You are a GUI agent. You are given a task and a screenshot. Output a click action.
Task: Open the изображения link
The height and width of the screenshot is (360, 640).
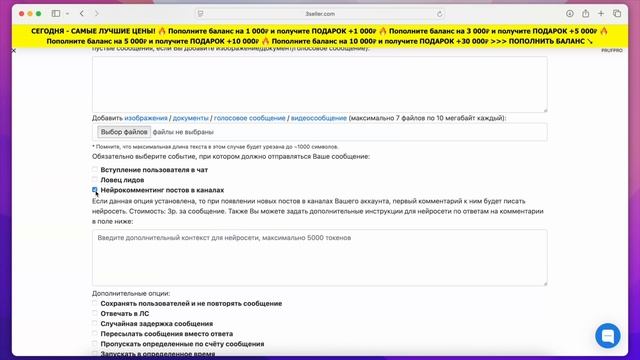tap(146, 118)
